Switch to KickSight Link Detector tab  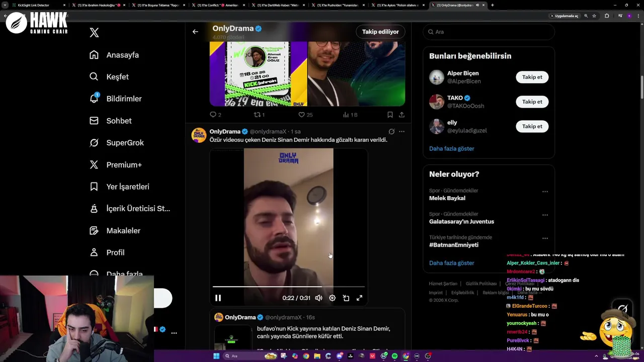click(38, 5)
